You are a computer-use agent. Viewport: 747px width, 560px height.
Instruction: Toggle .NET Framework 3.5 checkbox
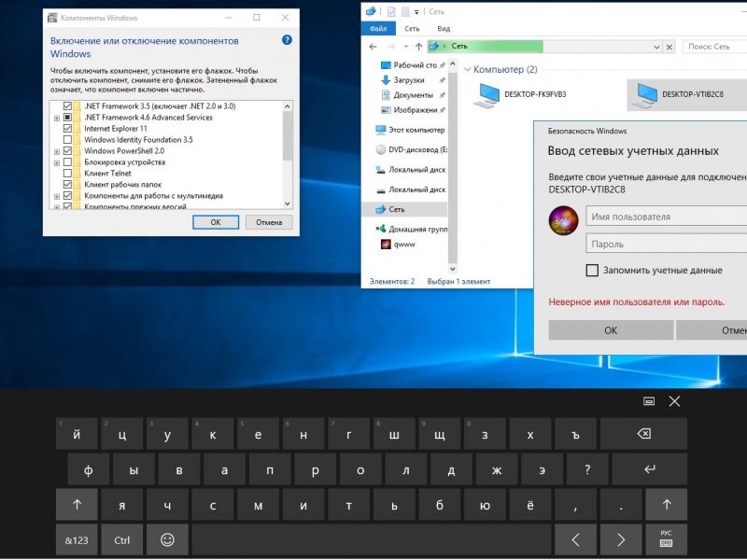pos(67,106)
